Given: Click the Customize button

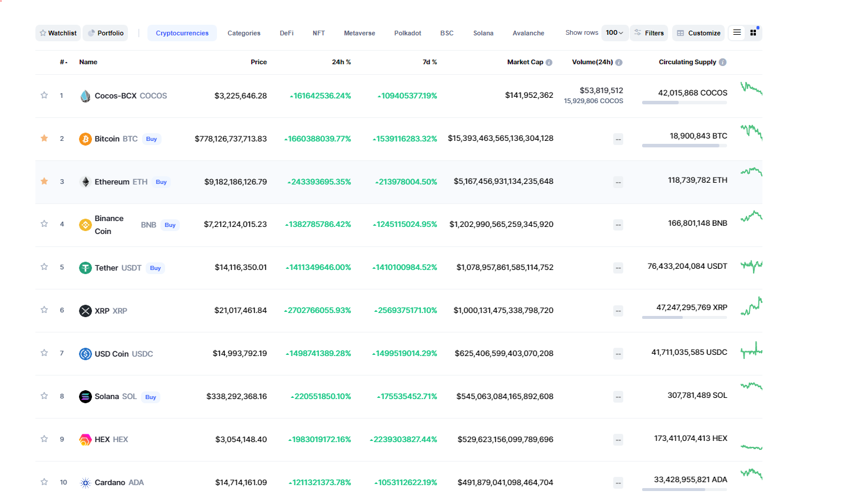Looking at the screenshot, I should [x=698, y=33].
